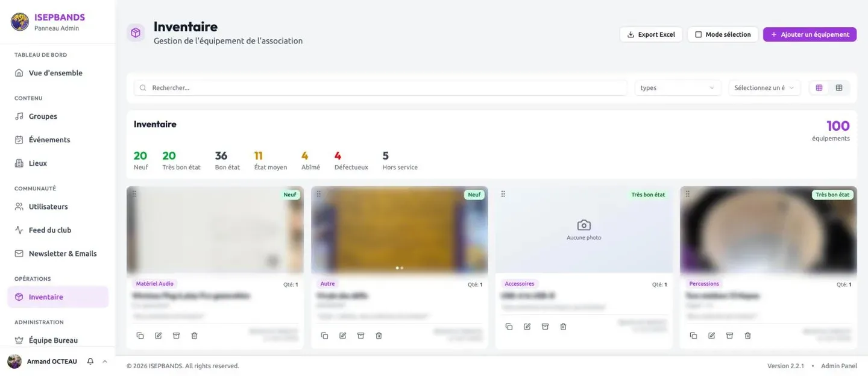Click the trash icon on Percussions card
This screenshot has width=868, height=376.
pyautogui.click(x=747, y=336)
